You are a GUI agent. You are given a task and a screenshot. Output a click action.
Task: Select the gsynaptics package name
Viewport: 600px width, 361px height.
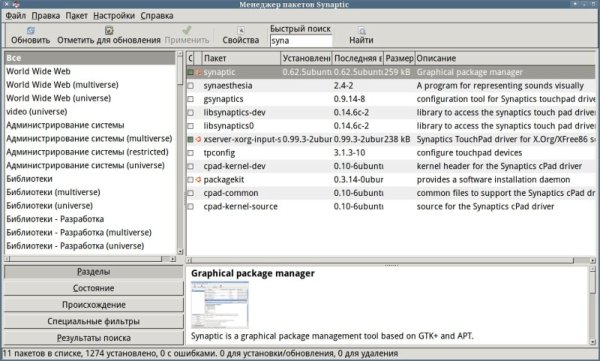click(223, 99)
